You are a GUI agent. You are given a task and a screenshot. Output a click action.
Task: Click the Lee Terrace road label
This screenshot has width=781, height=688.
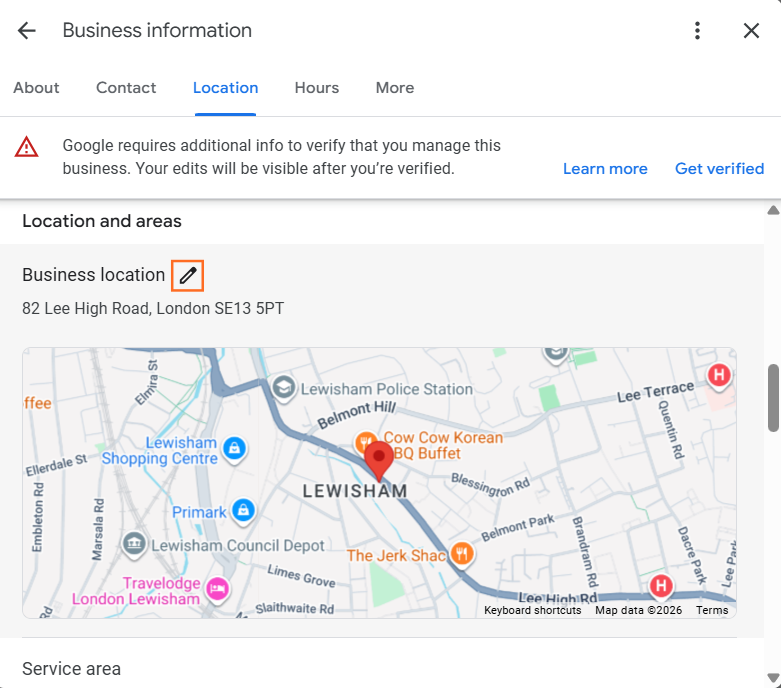(x=655, y=392)
